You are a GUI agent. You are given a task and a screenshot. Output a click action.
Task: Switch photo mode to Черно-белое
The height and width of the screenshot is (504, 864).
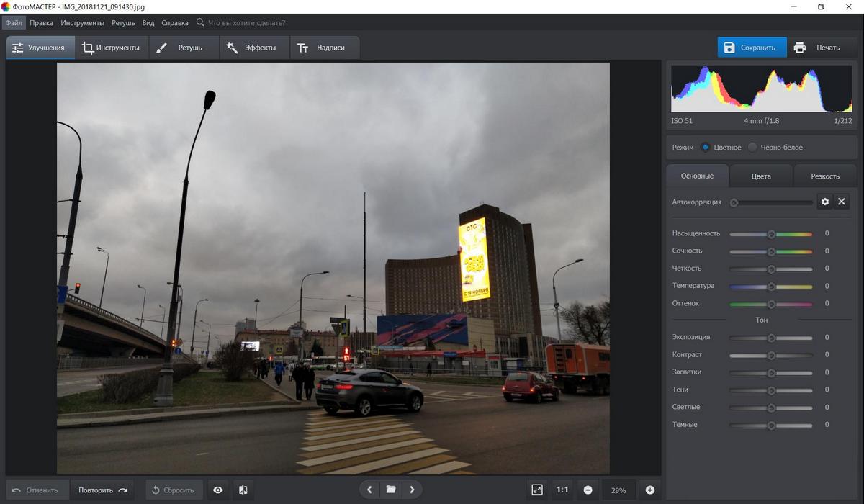(x=753, y=147)
